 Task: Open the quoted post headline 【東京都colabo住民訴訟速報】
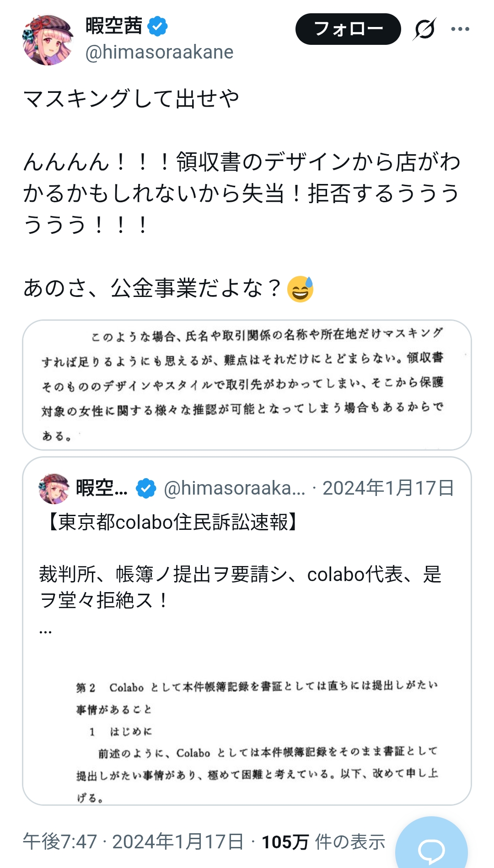tap(173, 522)
